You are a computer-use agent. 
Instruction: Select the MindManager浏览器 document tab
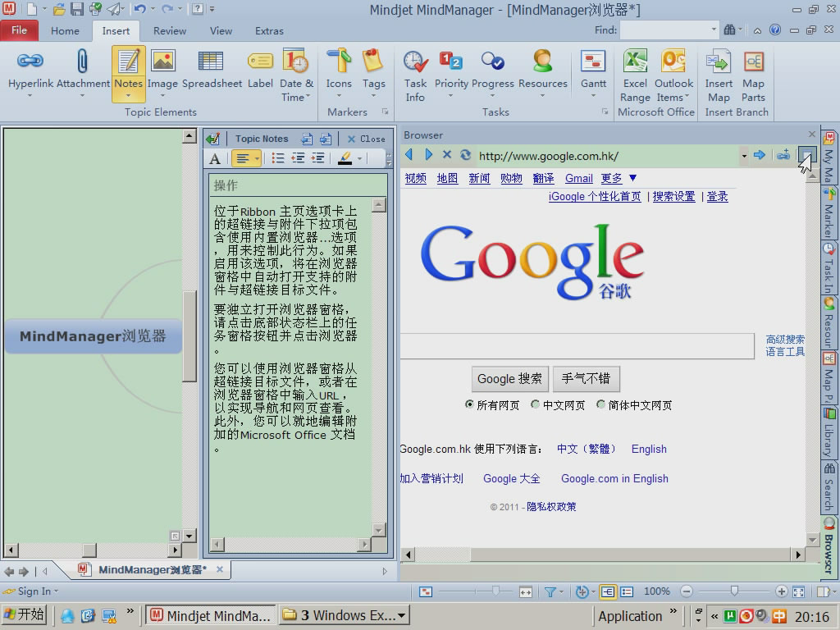pos(152,569)
